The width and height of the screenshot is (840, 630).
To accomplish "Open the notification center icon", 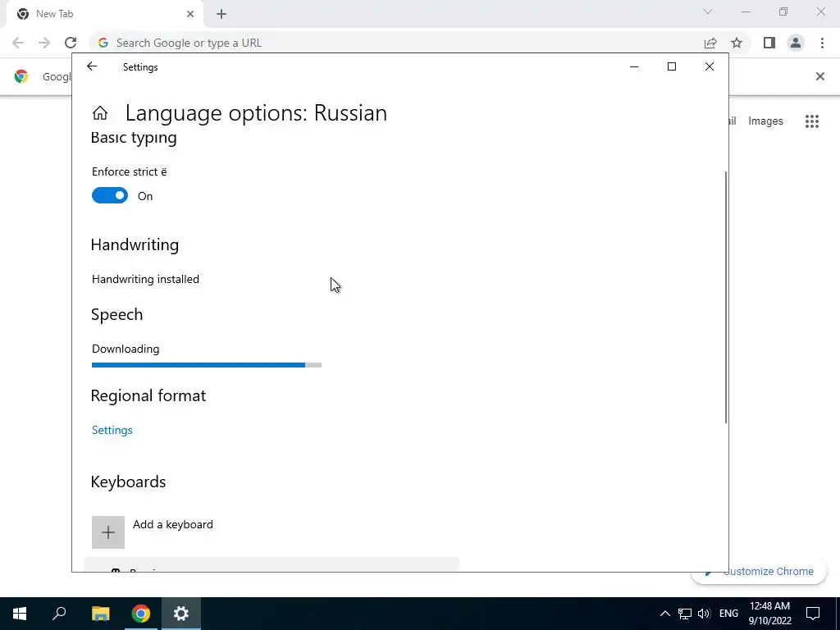I will [813, 614].
